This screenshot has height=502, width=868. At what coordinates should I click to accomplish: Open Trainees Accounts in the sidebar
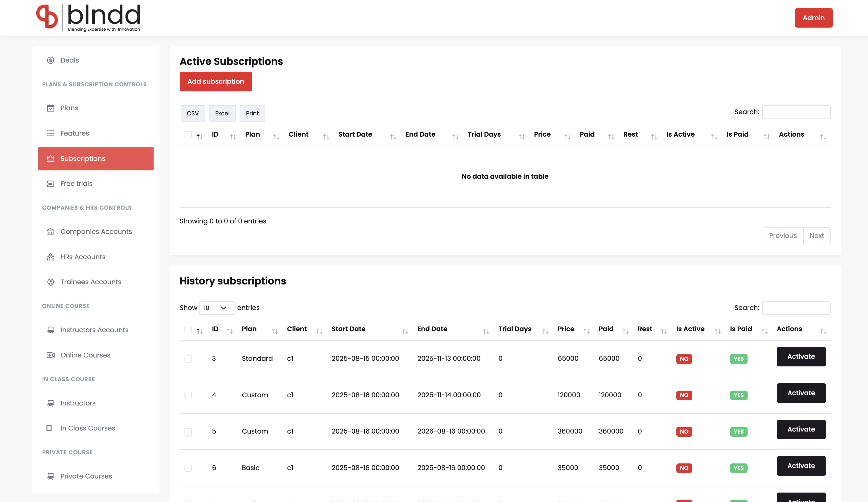(96, 282)
